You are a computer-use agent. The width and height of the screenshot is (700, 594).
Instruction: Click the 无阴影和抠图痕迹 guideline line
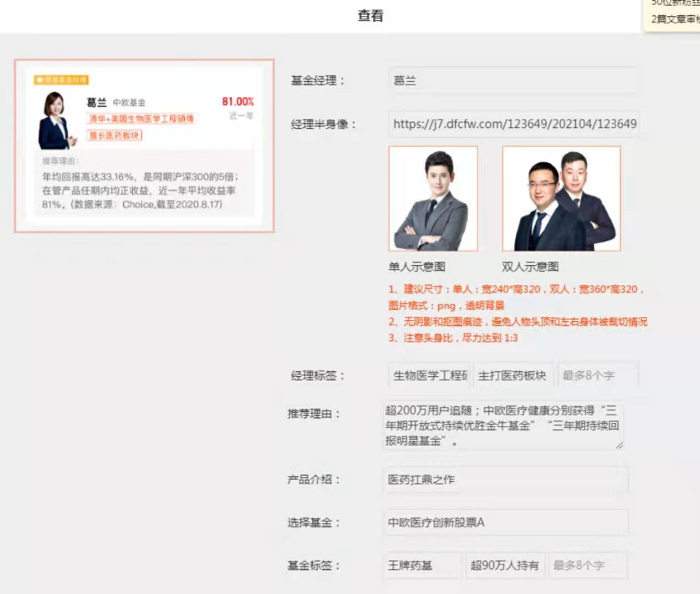tap(518, 321)
